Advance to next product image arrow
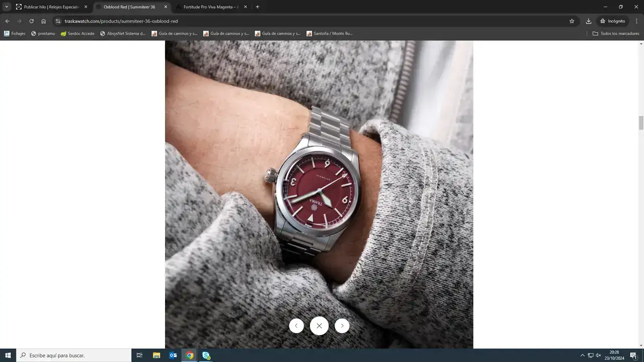 [x=342, y=326]
